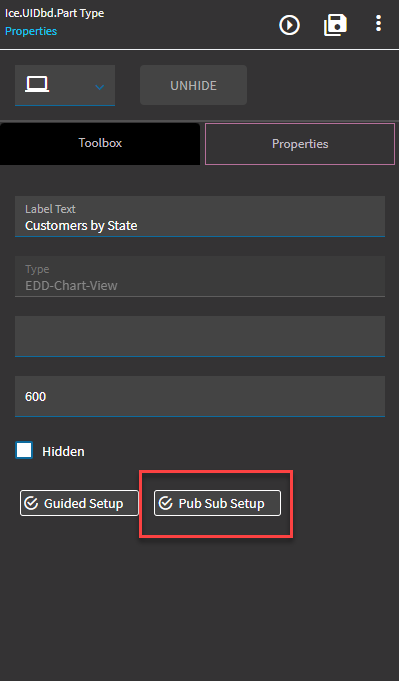Click the empty unlabeled input field
399x681 pixels.
[200, 336]
